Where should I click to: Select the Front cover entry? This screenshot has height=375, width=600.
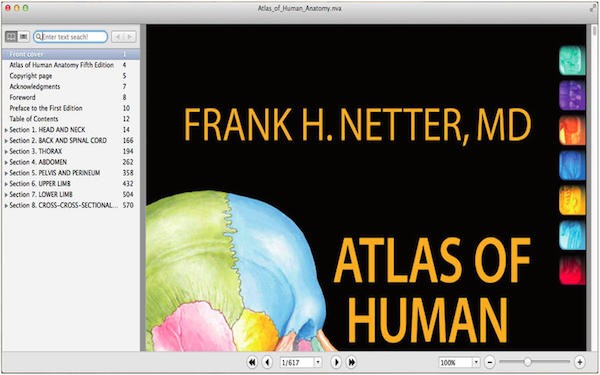tap(70, 54)
